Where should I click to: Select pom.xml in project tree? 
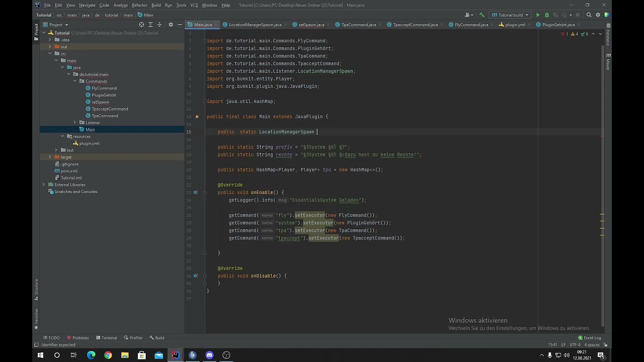point(69,171)
